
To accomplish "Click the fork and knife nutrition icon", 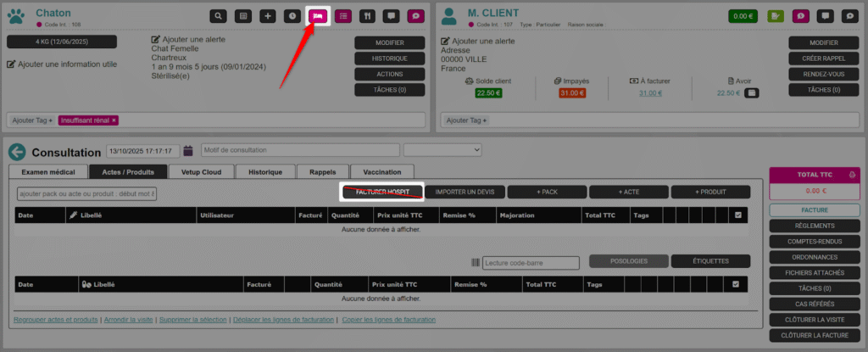I will 367,16.
